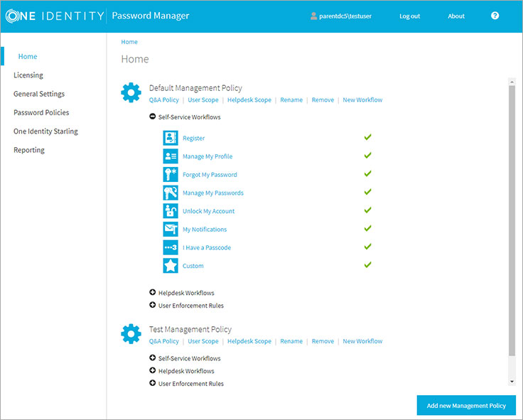Open Reporting in the sidebar
523x420 pixels.
pos(29,150)
